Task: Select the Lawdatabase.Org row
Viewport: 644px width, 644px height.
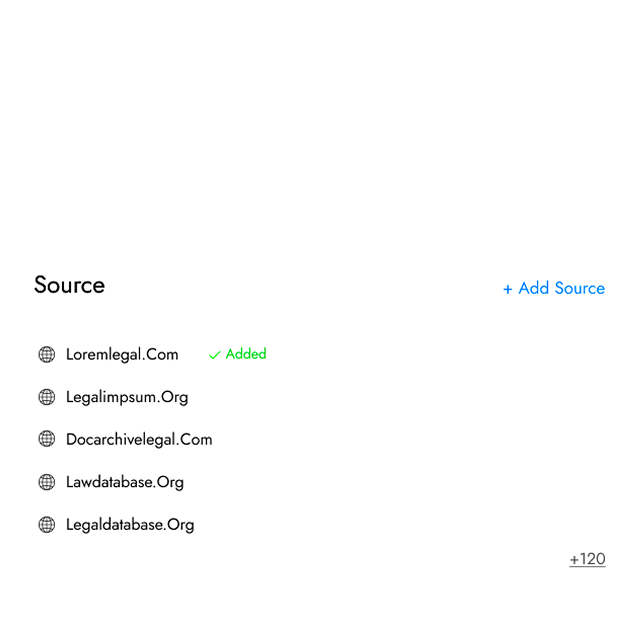Action: (125, 482)
